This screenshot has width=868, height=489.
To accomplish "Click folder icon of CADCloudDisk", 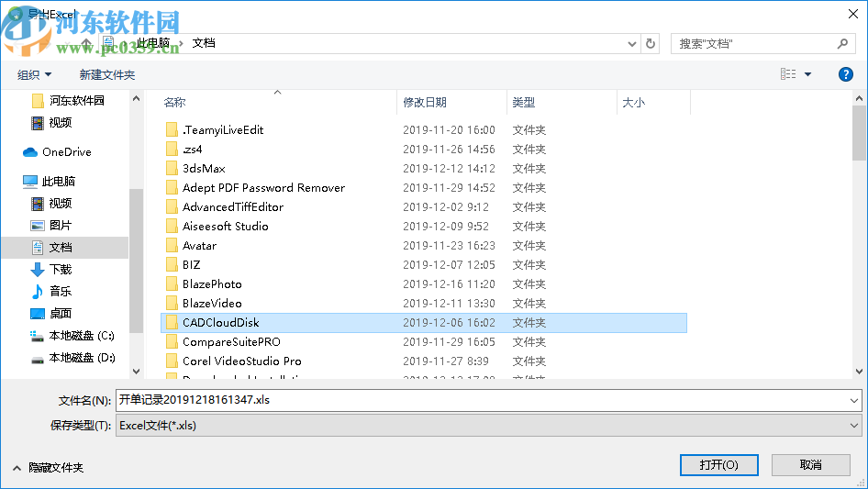I will click(172, 322).
